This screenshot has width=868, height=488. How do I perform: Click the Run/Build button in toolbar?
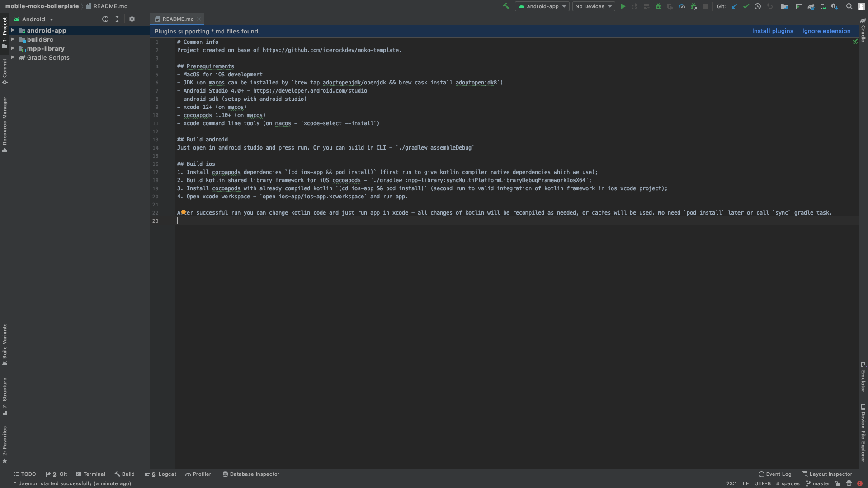tap(623, 7)
